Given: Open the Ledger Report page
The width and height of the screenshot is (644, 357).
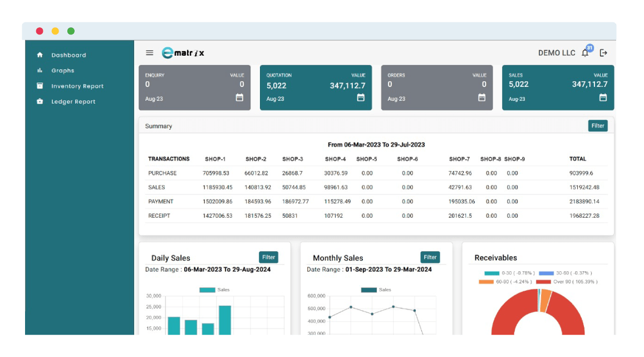Looking at the screenshot, I should 73,102.
